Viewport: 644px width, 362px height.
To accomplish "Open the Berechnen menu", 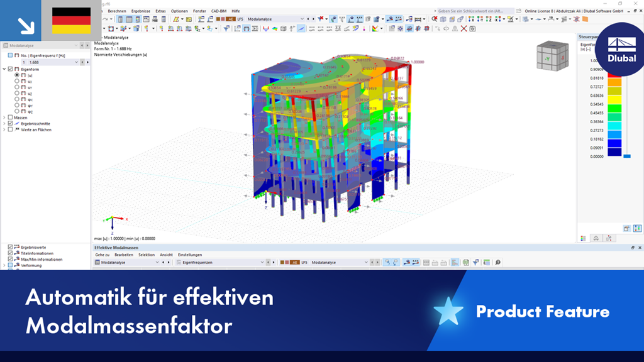I will 117,11.
